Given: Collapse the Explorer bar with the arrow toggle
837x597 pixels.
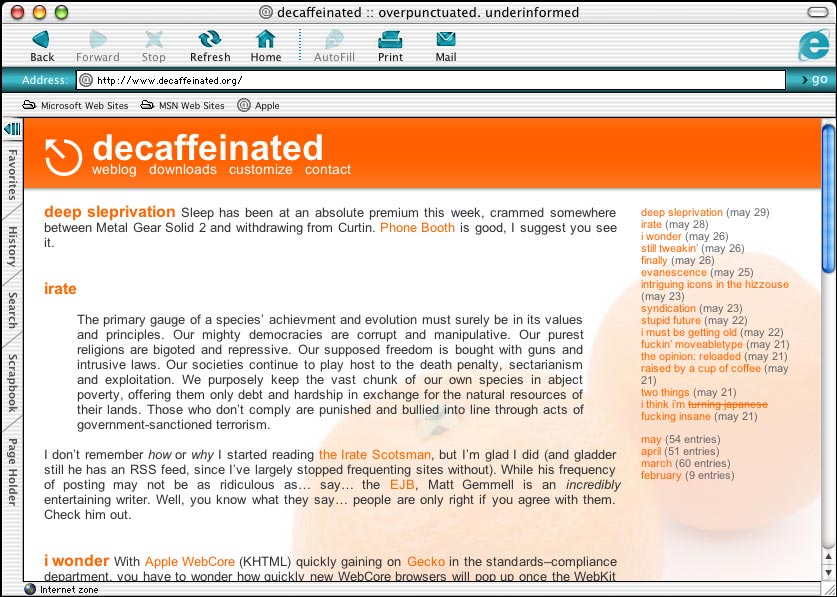Looking at the screenshot, I should pos(12,129).
